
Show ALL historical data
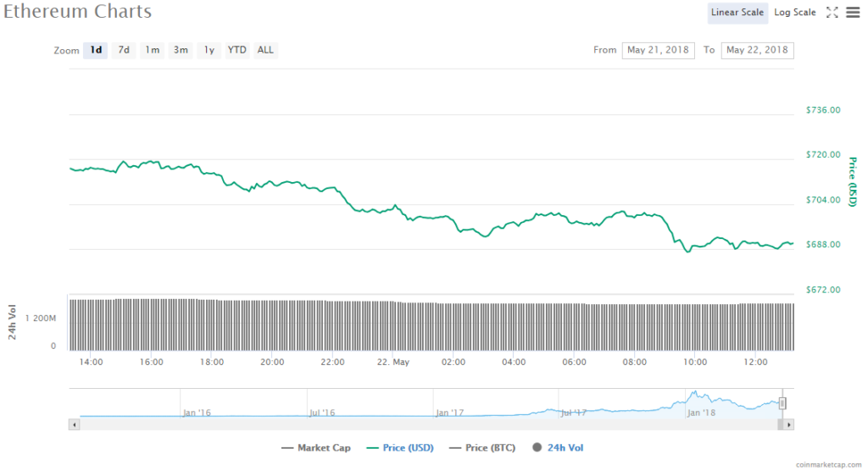click(x=265, y=50)
